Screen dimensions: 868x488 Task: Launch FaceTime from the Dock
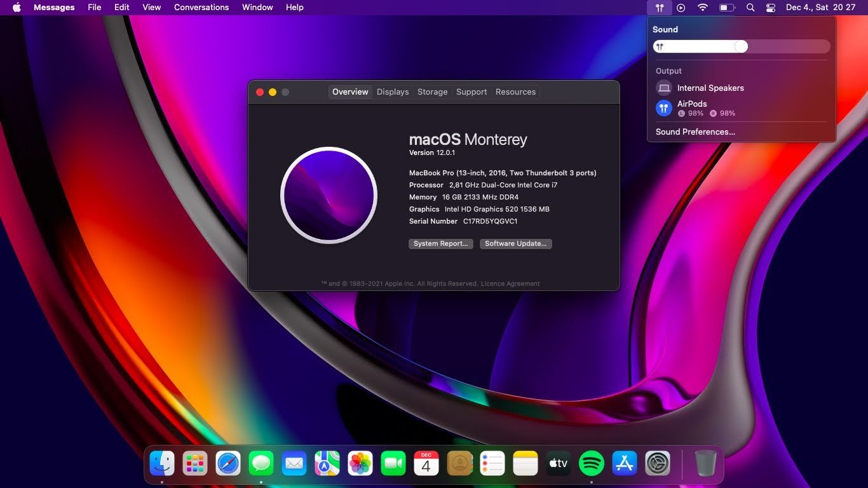coord(393,463)
